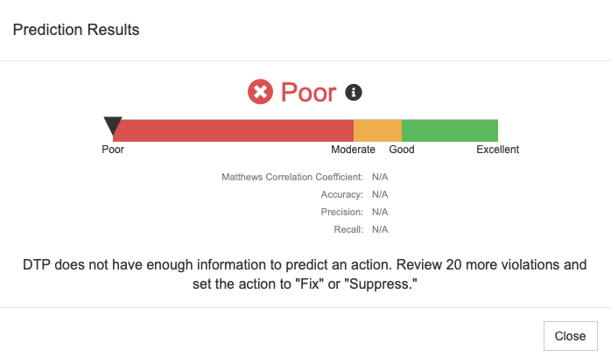This screenshot has width=611, height=364.
Task: Click the Recall N/A value
Action: 380,230
